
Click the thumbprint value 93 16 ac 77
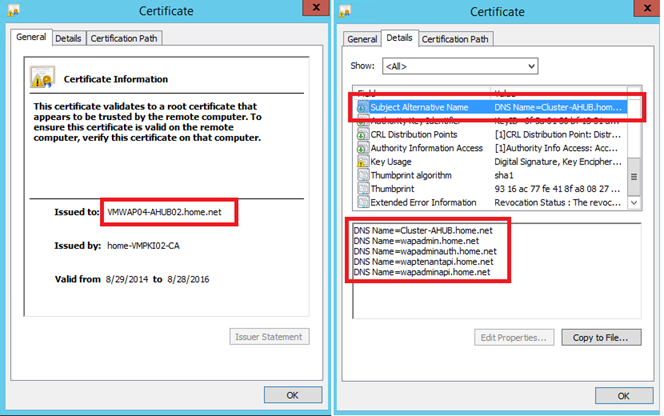pos(557,189)
